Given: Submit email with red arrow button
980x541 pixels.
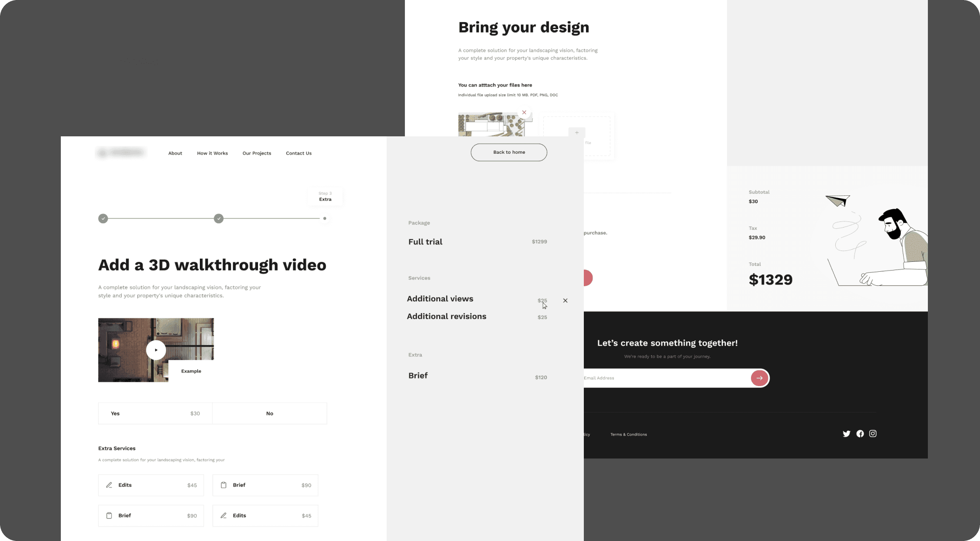Looking at the screenshot, I should pyautogui.click(x=759, y=378).
